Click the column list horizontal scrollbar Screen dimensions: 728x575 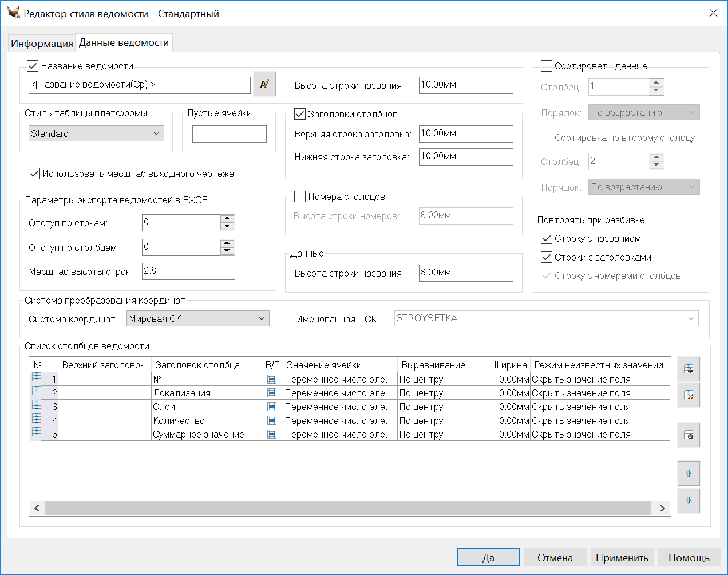(347, 508)
